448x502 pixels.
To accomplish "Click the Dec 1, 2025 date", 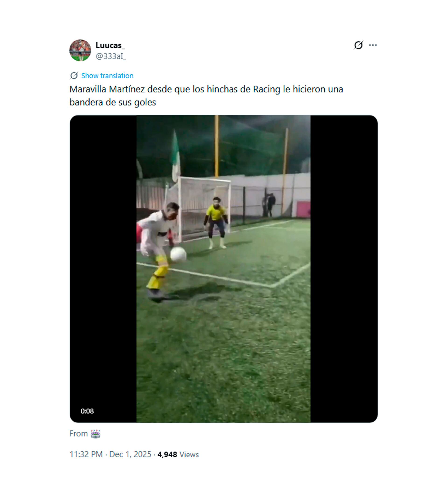I will pos(130,454).
